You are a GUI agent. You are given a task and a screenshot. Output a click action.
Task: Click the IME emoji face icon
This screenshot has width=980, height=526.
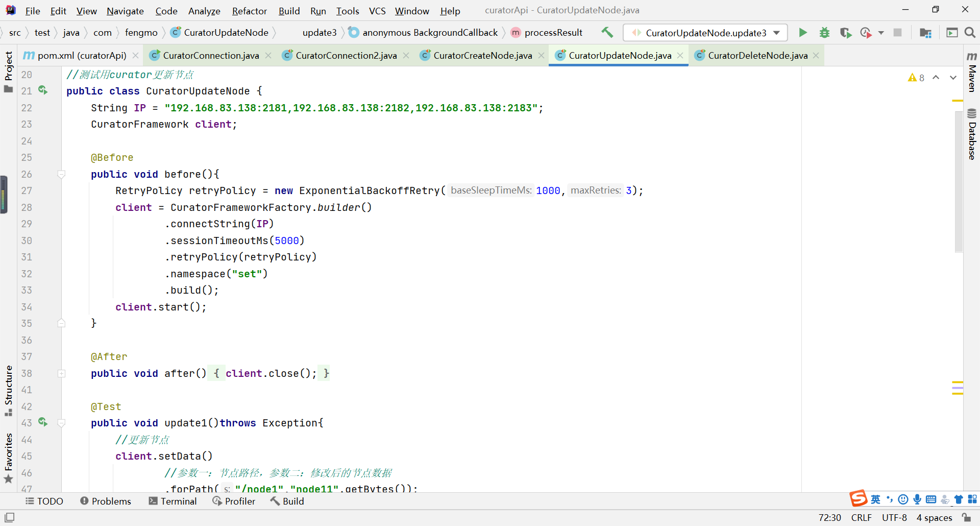(903, 499)
